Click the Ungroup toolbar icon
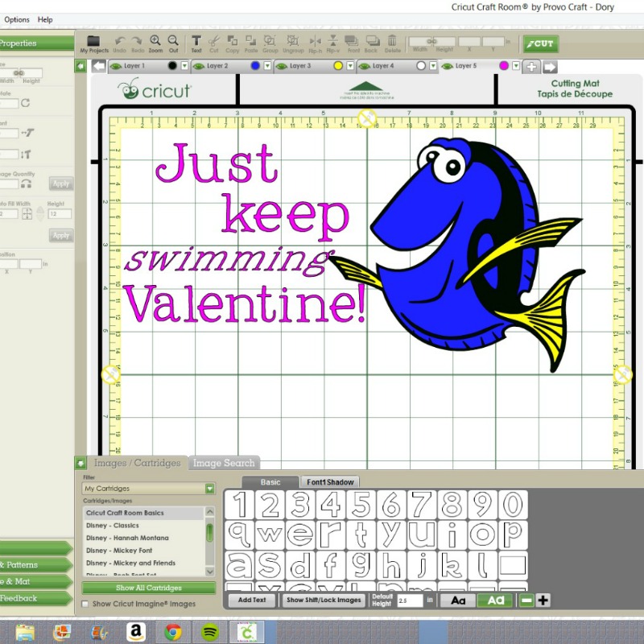Image resolution: width=644 pixels, height=644 pixels. 293,44
